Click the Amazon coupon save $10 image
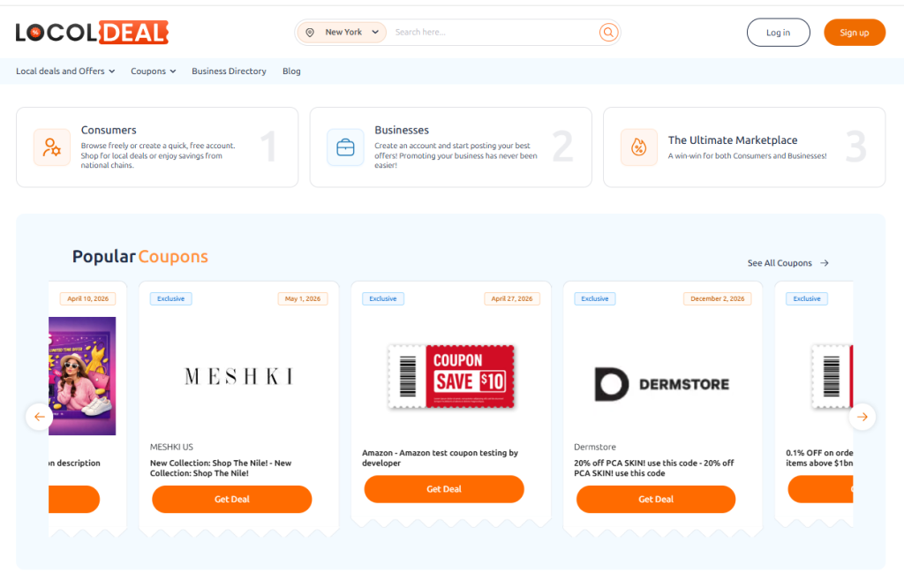The width and height of the screenshot is (904, 588). (x=451, y=376)
